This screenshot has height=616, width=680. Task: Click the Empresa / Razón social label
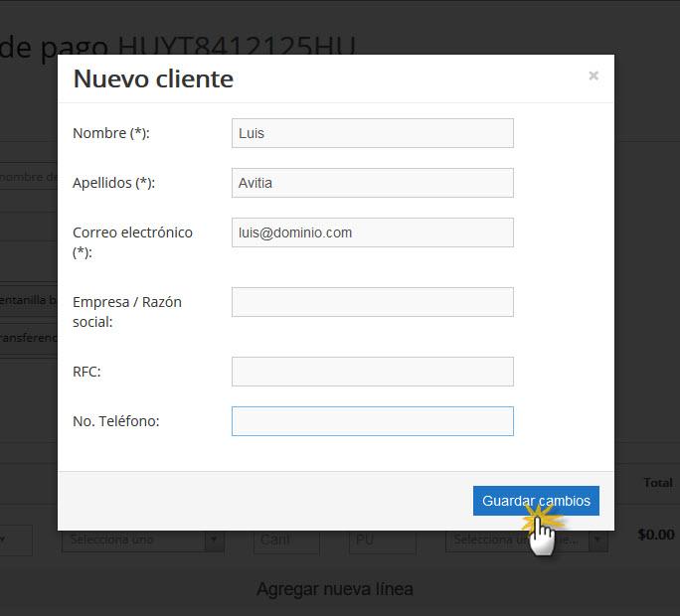click(x=127, y=312)
